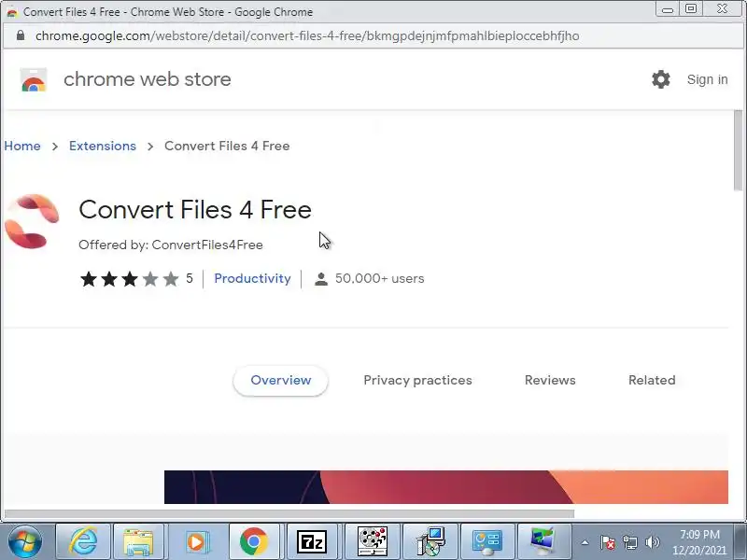747x560 pixels.
Task: Click the network tray icon
Action: tap(629, 542)
